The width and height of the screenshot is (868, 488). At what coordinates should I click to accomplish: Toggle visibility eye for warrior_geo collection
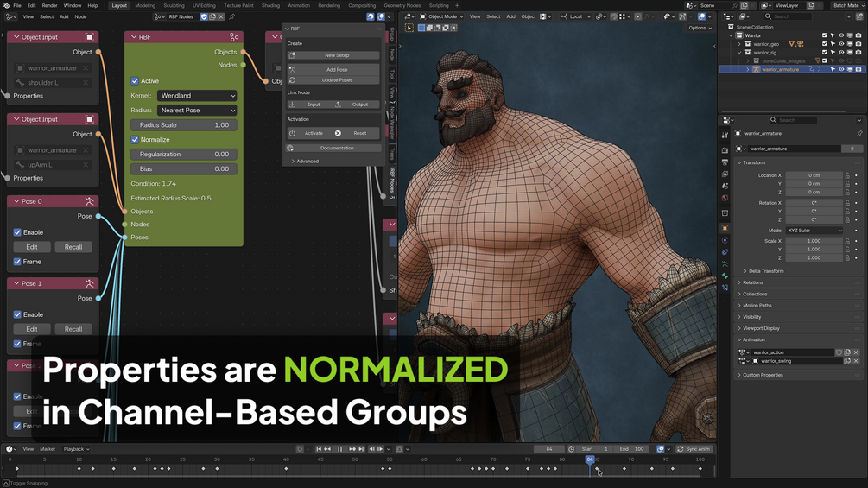[x=841, y=44]
